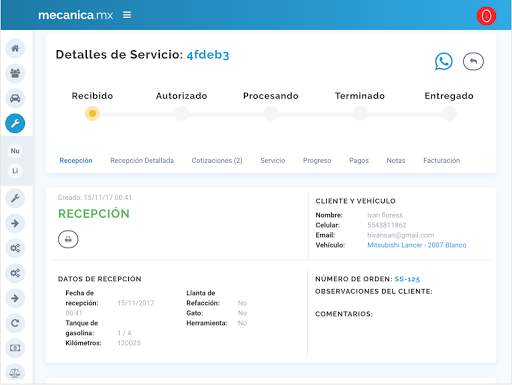The width and height of the screenshot is (512, 385).
Task: Click the red Opera icon in header
Action: coord(486,16)
